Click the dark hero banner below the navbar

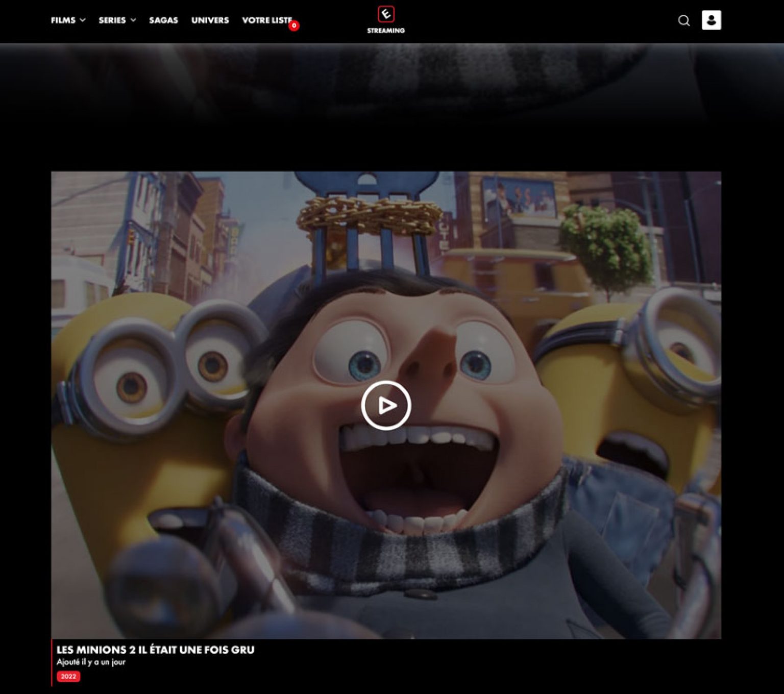pyautogui.click(x=392, y=87)
